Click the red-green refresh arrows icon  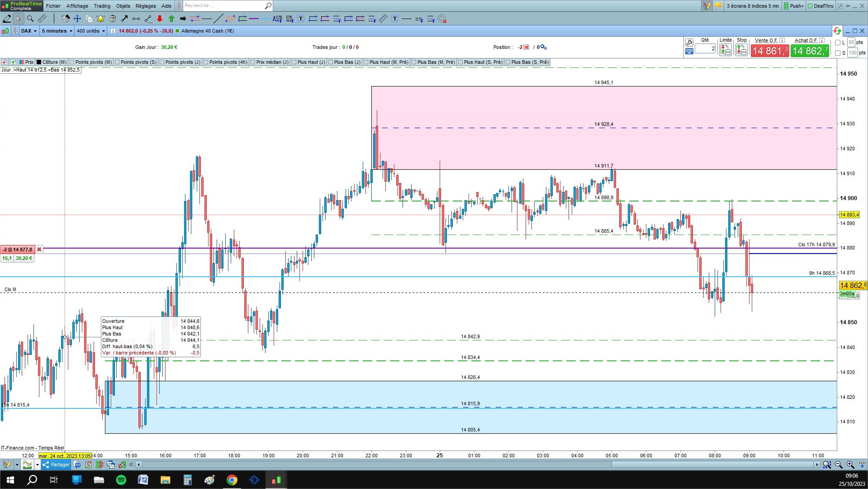tap(837, 31)
